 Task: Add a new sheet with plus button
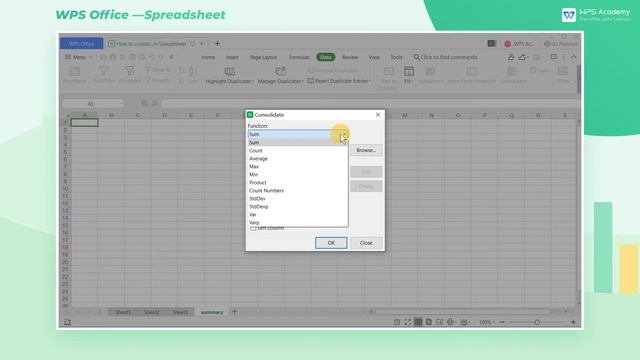[x=234, y=312]
